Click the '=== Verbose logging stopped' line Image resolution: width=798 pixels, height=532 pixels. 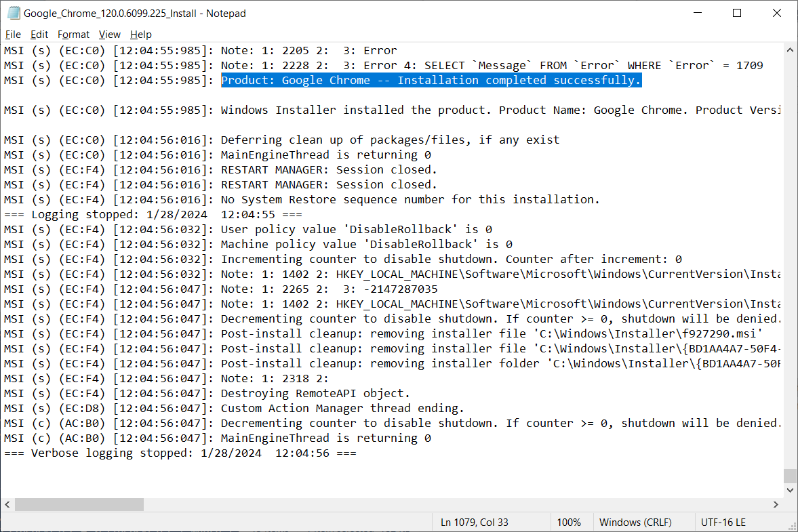click(x=180, y=453)
